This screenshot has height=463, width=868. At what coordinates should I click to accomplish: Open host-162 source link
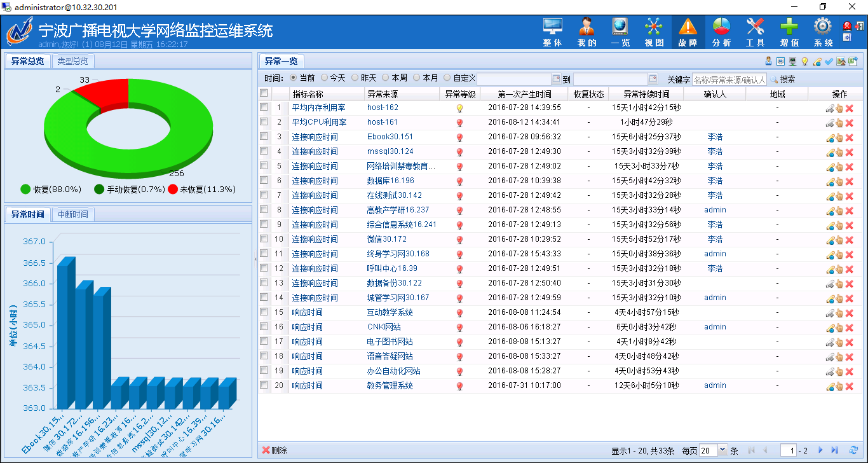pyautogui.click(x=383, y=108)
